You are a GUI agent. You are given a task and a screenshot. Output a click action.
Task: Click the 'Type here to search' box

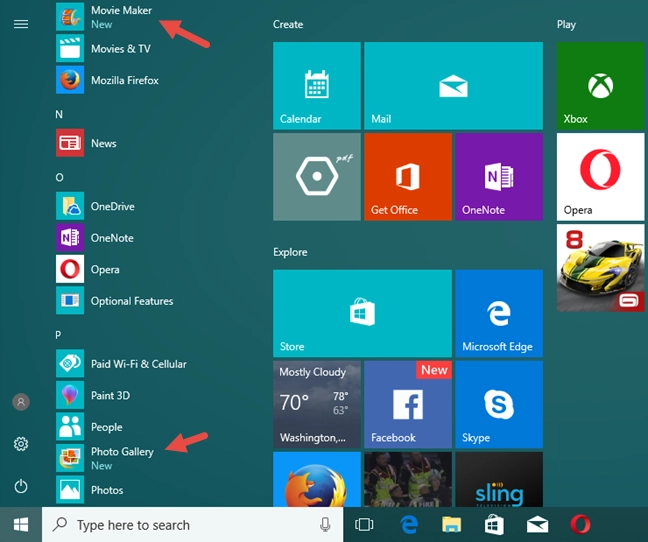pyautogui.click(x=193, y=525)
